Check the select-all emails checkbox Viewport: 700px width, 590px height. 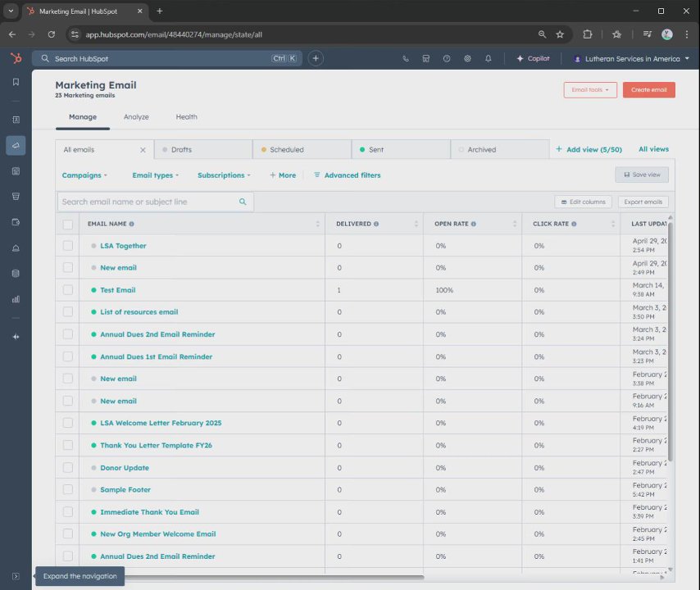(x=68, y=224)
